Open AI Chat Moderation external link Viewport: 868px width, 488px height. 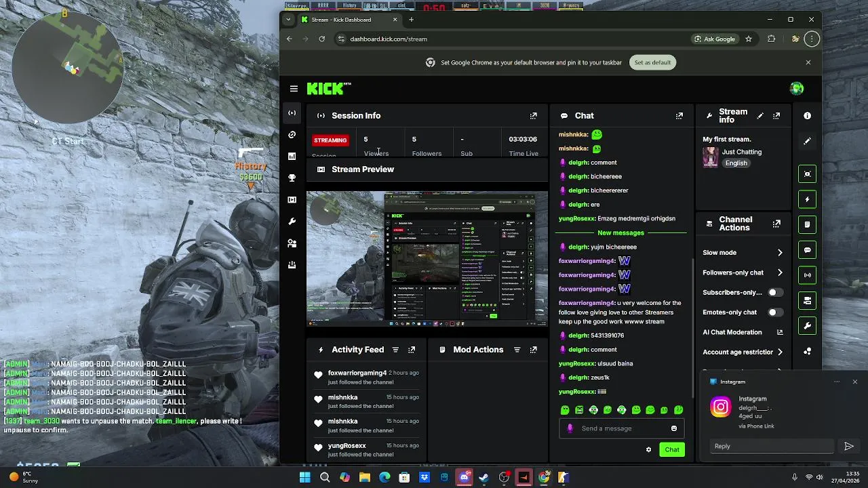click(x=780, y=332)
